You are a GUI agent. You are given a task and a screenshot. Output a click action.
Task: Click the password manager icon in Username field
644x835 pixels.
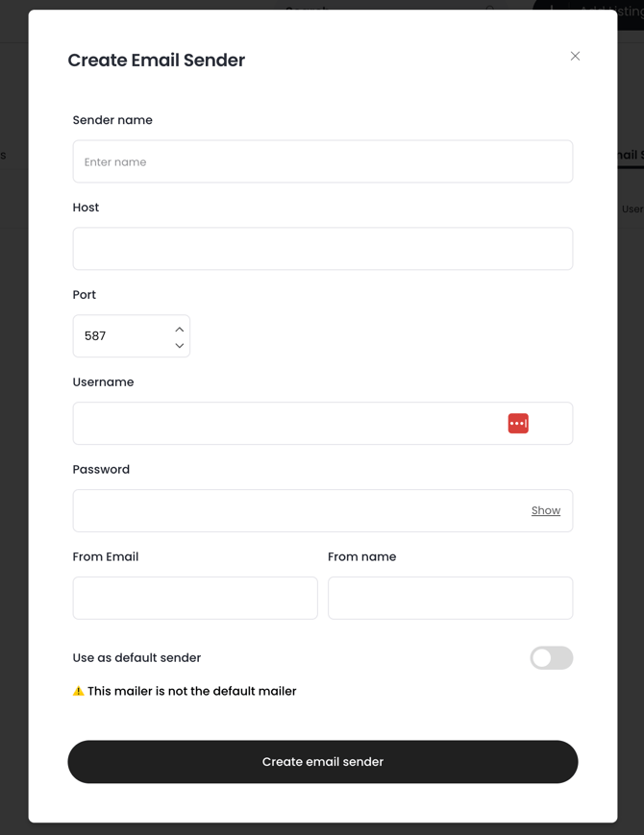518,424
